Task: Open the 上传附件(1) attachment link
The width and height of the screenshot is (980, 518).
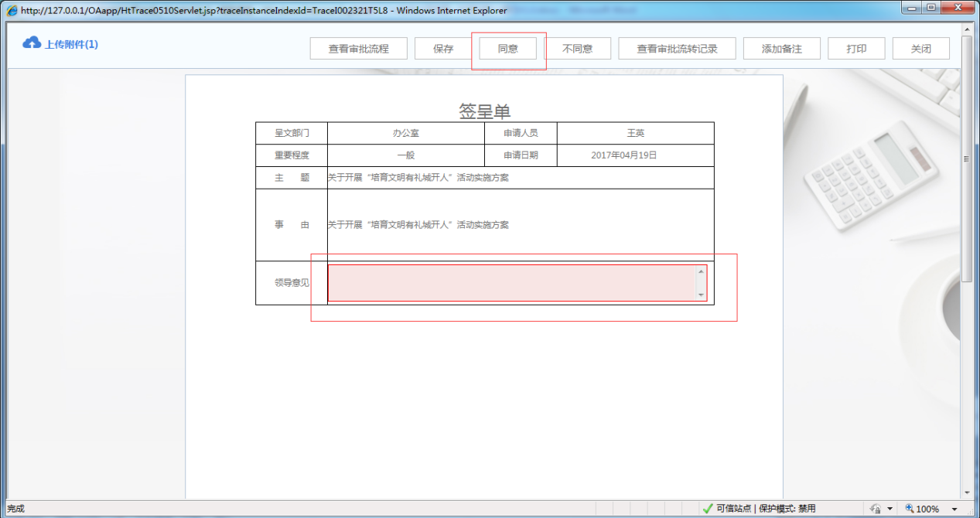Action: [71, 43]
